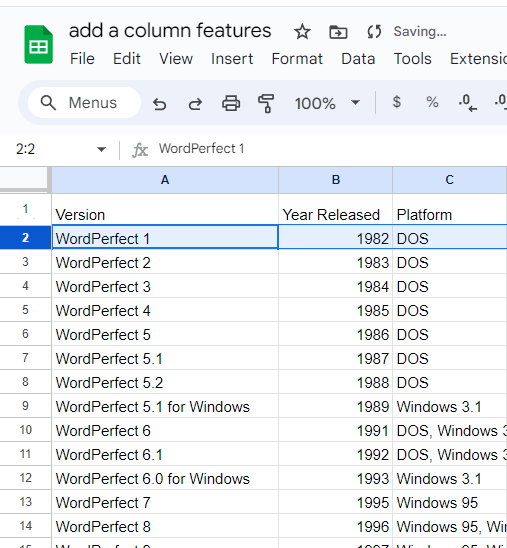Open the Data menu
507x548 pixels.
pyautogui.click(x=358, y=59)
